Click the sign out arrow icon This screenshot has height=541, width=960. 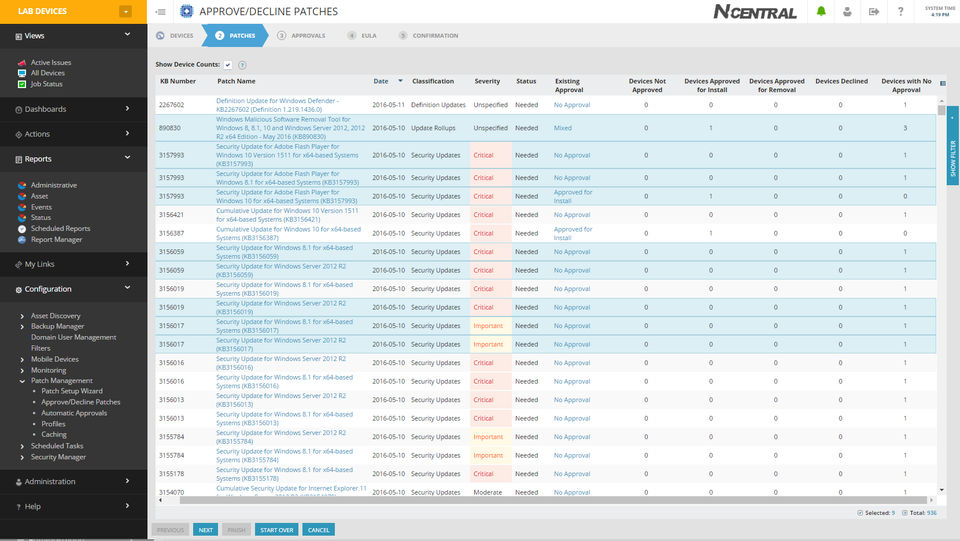(x=874, y=12)
